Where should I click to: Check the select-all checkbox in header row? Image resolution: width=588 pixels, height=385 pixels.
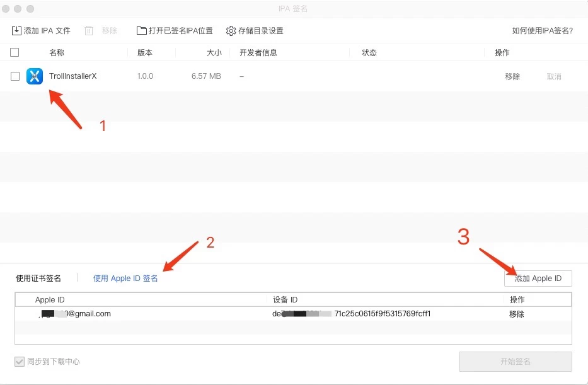[x=14, y=52]
